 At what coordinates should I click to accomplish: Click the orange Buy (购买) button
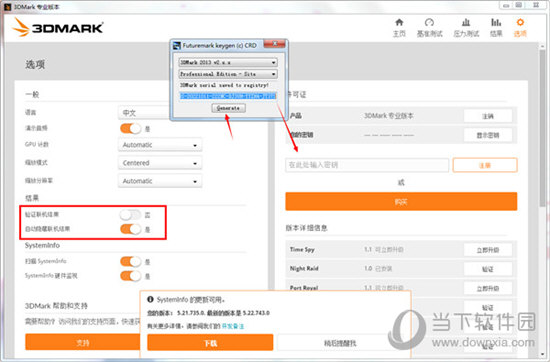[x=401, y=202]
